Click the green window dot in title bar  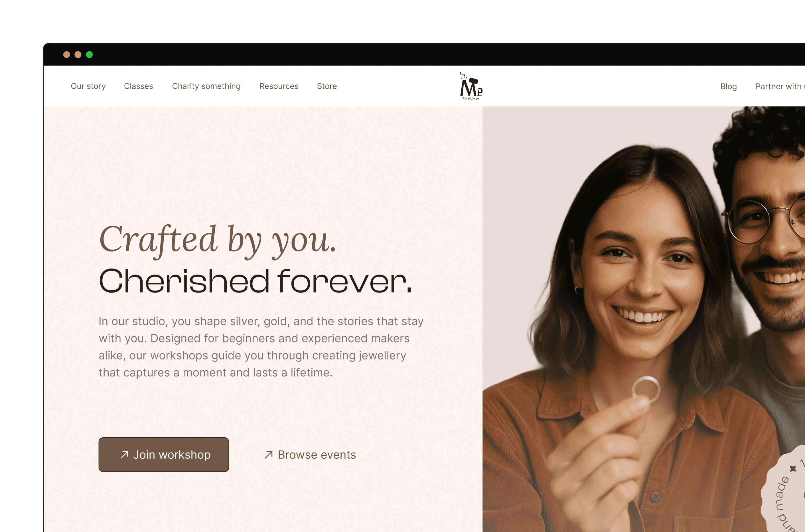click(89, 55)
